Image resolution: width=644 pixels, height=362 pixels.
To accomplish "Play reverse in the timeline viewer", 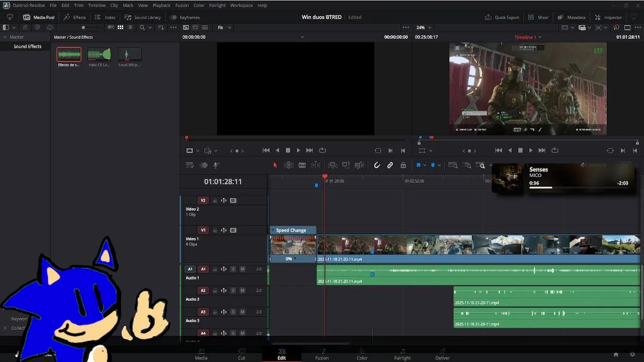I will pos(510,150).
